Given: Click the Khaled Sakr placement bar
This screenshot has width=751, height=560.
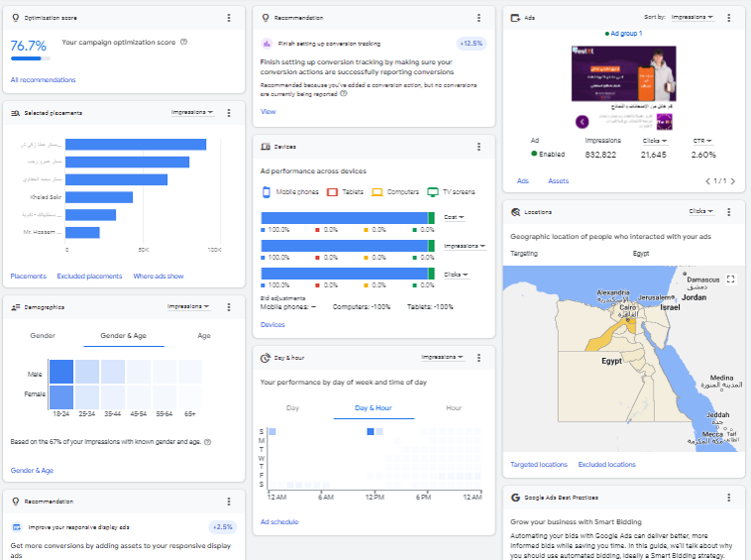Looking at the screenshot, I should tap(99, 197).
